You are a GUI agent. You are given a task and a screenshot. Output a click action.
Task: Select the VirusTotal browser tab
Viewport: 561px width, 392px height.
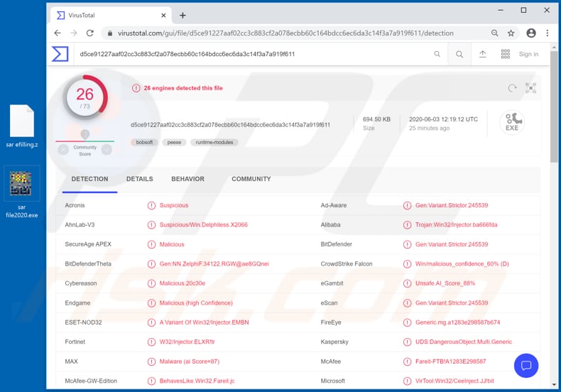(x=111, y=16)
